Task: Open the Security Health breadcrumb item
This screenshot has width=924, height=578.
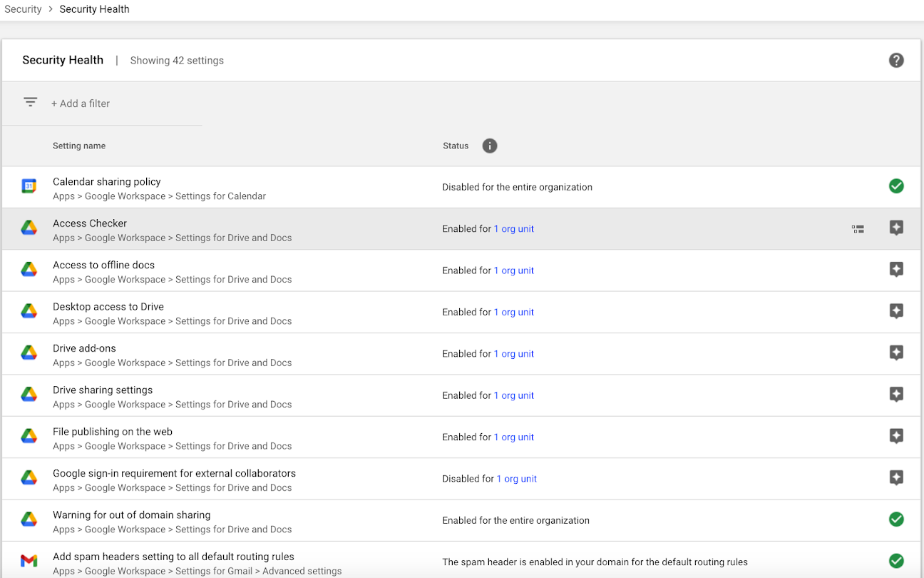Action: pos(94,9)
